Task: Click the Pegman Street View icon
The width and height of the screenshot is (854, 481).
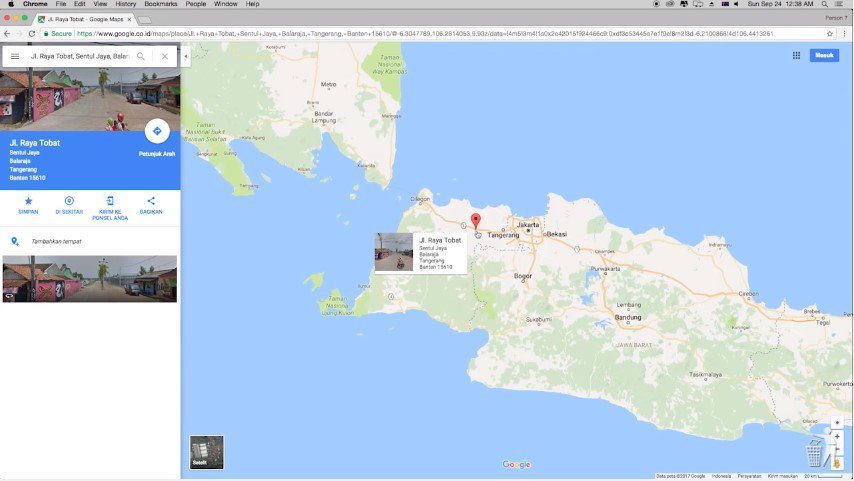Action: (837, 463)
